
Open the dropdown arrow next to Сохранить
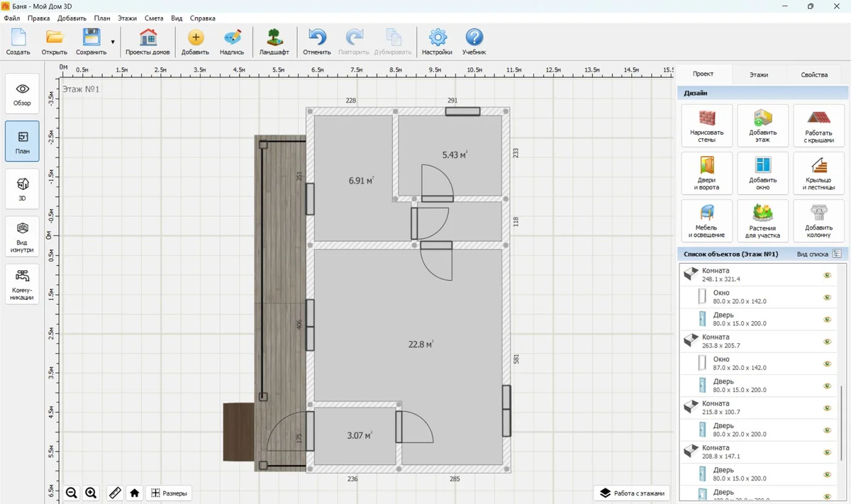113,43
